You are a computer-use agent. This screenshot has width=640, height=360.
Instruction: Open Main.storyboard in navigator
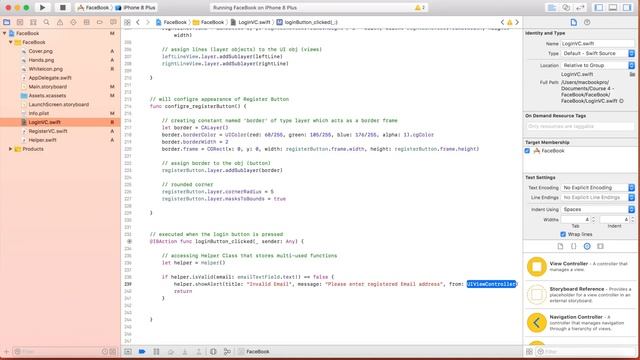pos(47,87)
